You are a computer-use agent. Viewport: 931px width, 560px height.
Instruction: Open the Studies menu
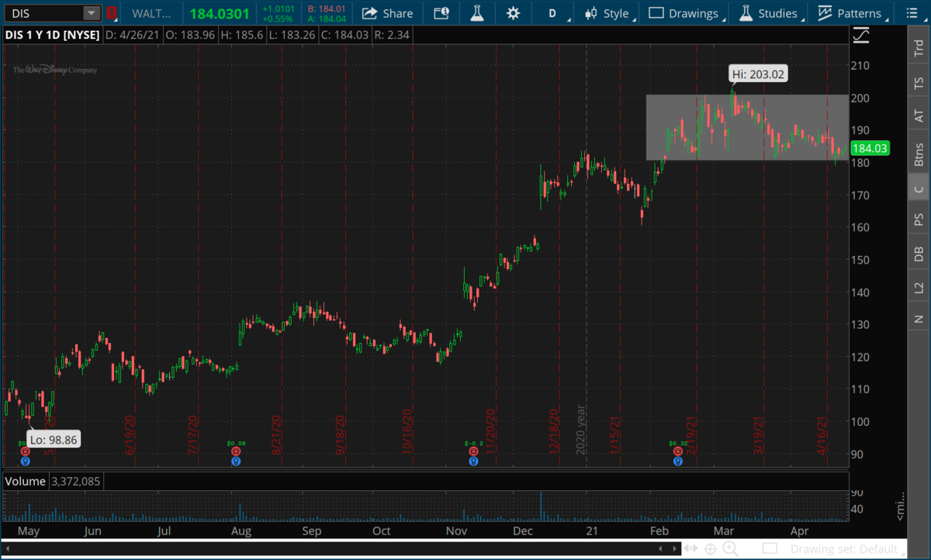[x=769, y=13]
